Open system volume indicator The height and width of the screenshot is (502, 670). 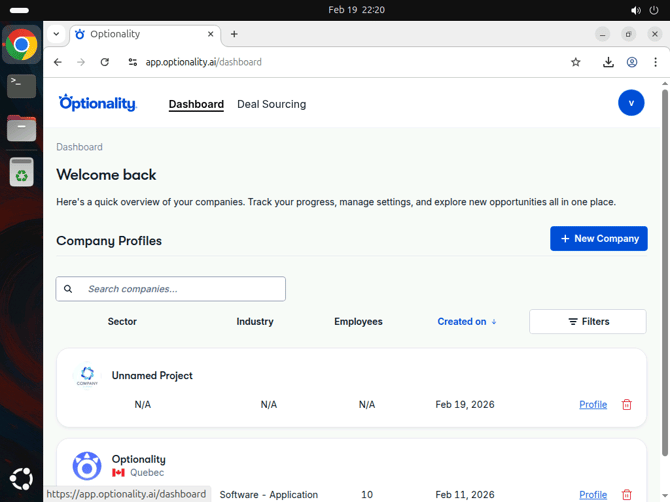(x=636, y=10)
